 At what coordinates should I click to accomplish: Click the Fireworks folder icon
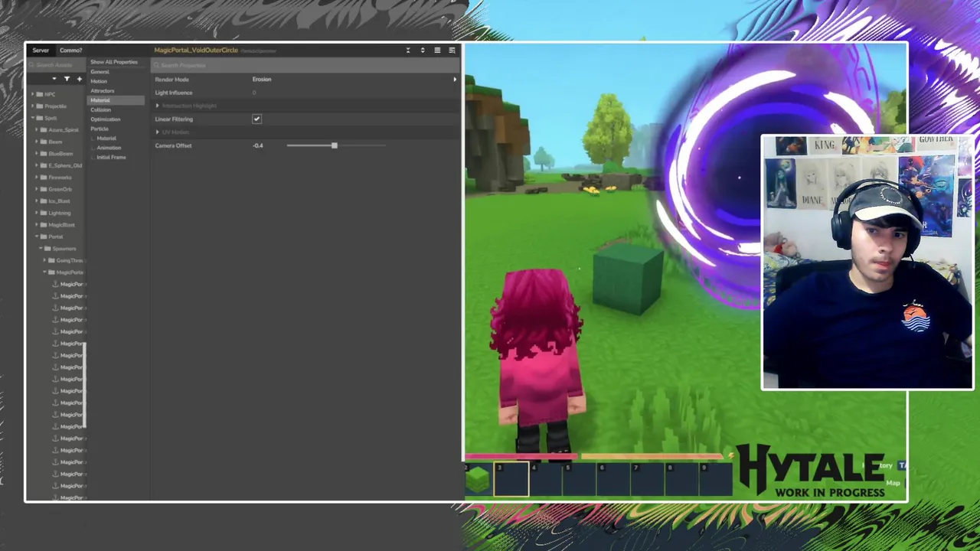[44, 178]
